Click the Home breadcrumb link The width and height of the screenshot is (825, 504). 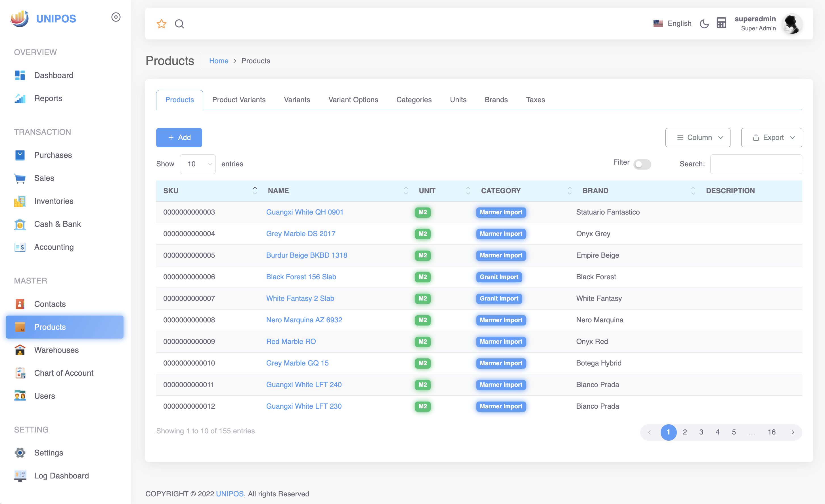[219, 61]
